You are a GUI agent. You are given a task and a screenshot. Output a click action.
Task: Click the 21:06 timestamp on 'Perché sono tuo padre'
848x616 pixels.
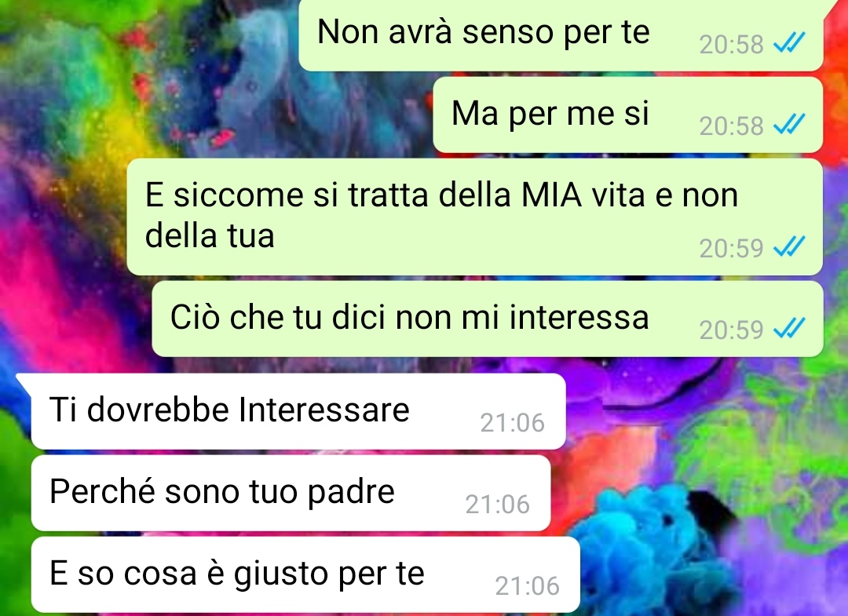pos(498,505)
